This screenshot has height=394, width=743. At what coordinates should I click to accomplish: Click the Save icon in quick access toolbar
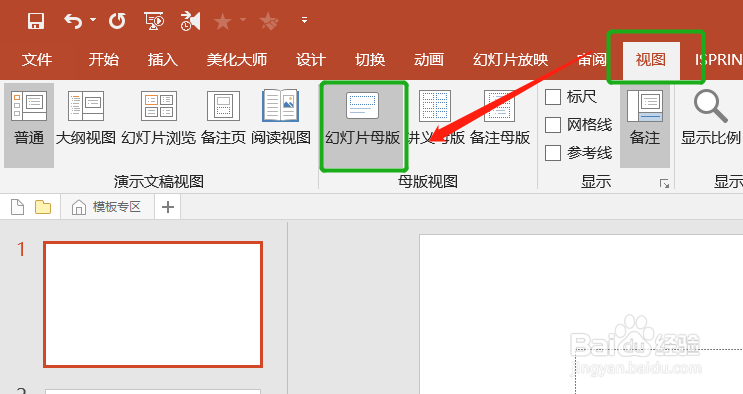coord(36,21)
